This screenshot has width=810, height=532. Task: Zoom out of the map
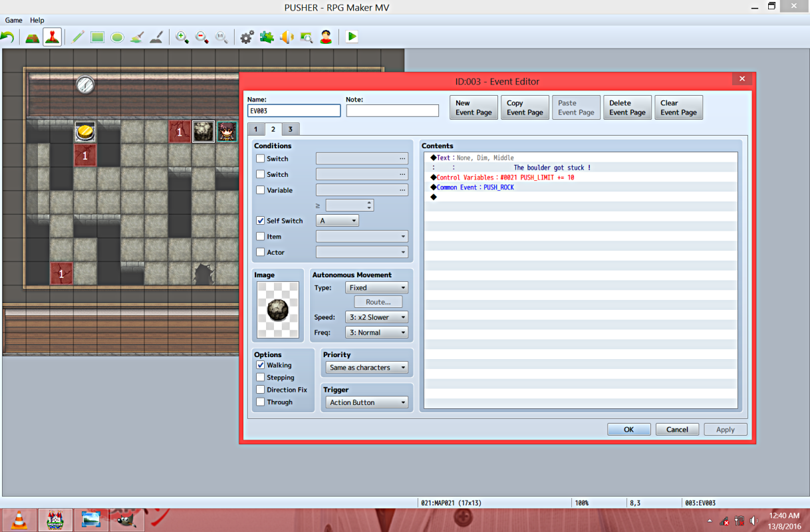(202, 37)
